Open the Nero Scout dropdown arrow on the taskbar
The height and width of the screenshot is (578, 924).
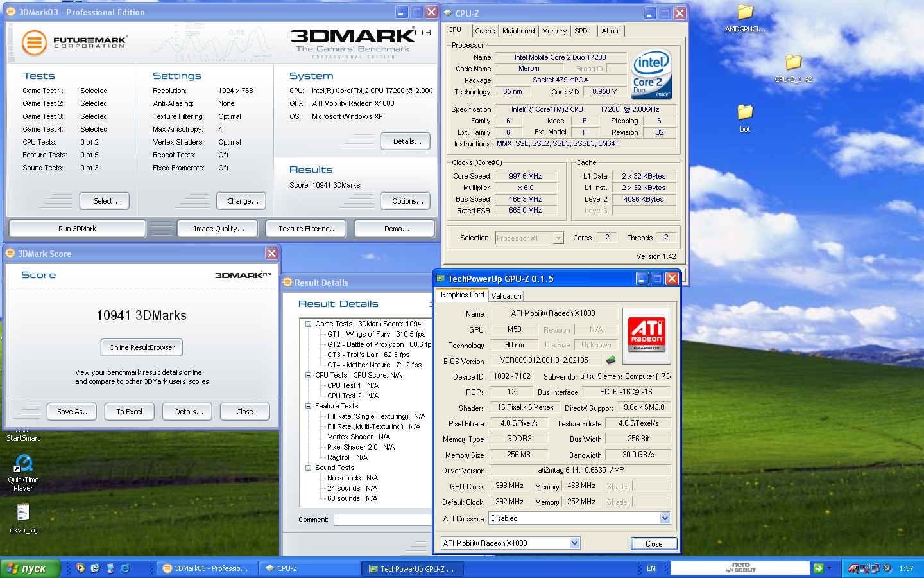pyautogui.click(x=829, y=568)
